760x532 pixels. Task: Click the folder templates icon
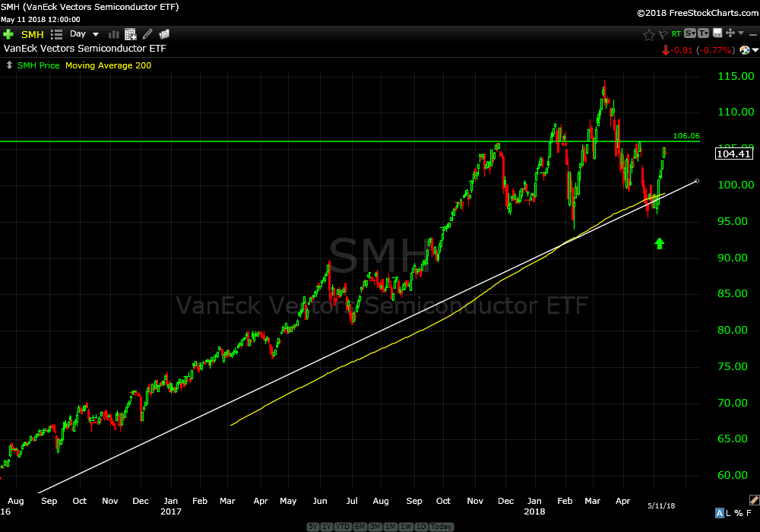point(164,34)
